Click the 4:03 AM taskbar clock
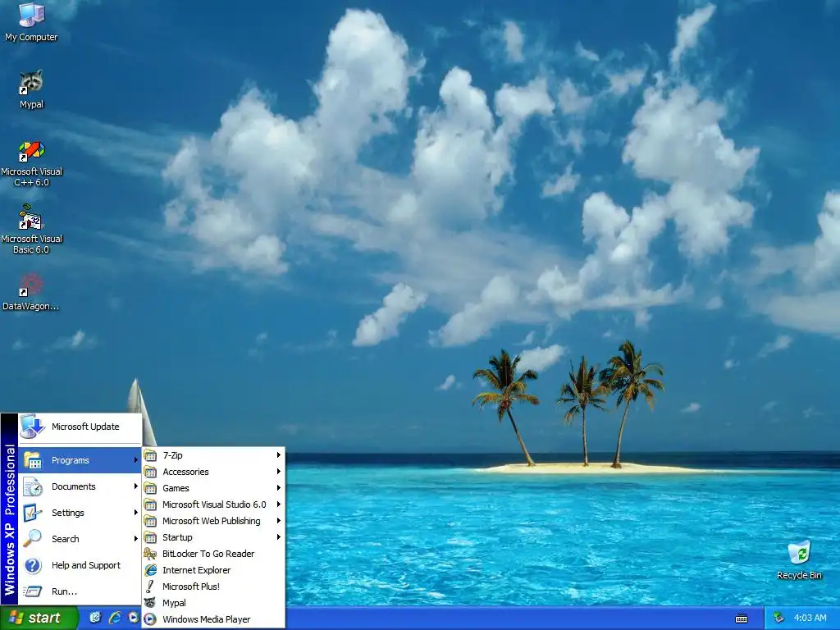 810,618
